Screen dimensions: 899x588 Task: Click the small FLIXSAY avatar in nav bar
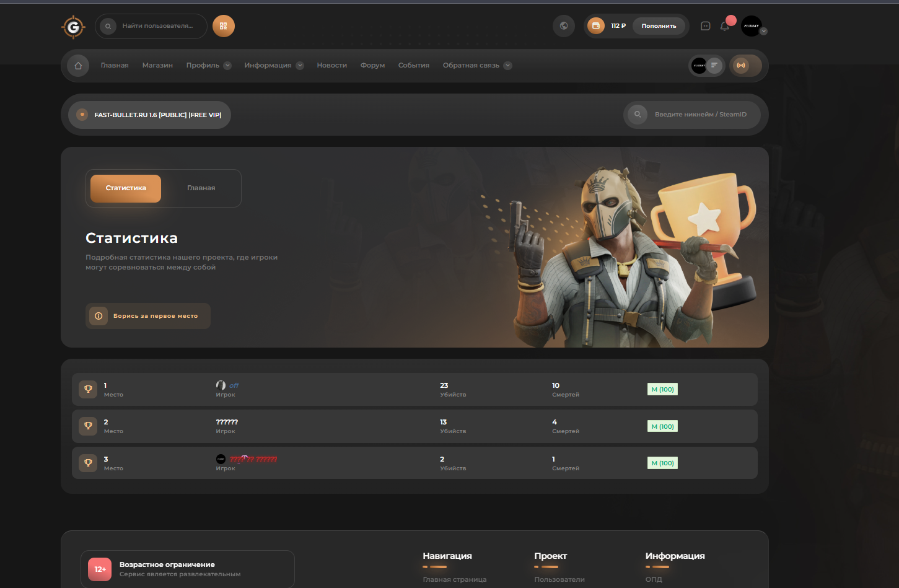pyautogui.click(x=699, y=65)
